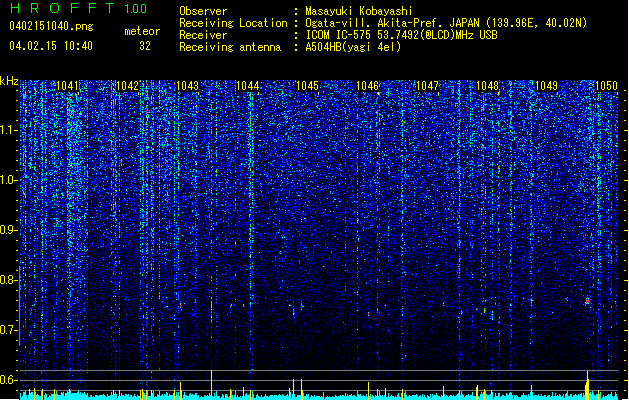
Task: Click the 'meteor' label
Action: [142, 31]
